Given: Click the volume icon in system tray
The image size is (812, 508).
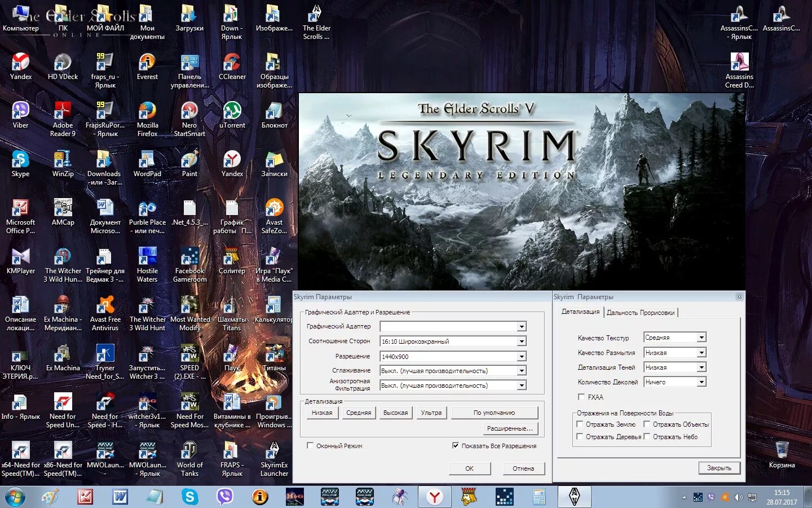Looking at the screenshot, I should pyautogui.click(x=738, y=497).
